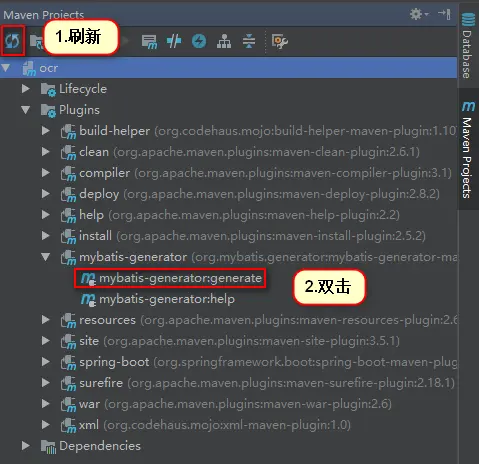
Task: Select the Dependencies label text
Action: click(x=100, y=446)
